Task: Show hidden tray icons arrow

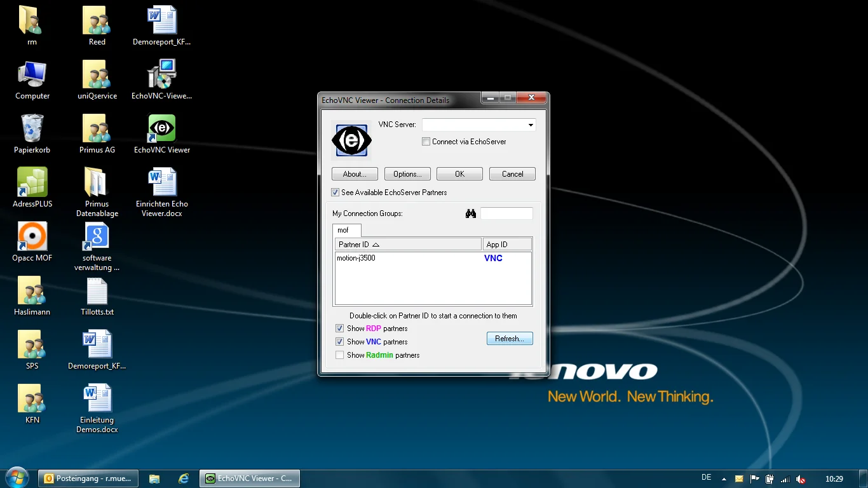Action: point(722,479)
